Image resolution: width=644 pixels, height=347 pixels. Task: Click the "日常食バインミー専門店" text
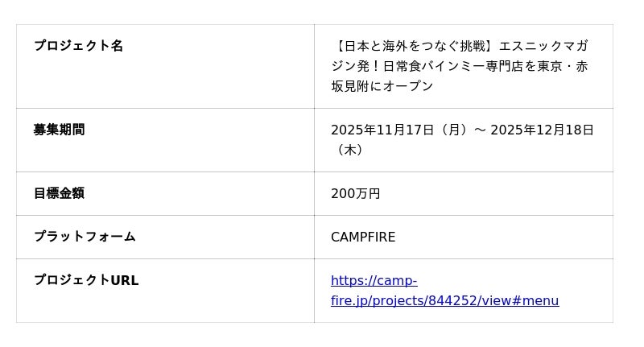(x=452, y=66)
